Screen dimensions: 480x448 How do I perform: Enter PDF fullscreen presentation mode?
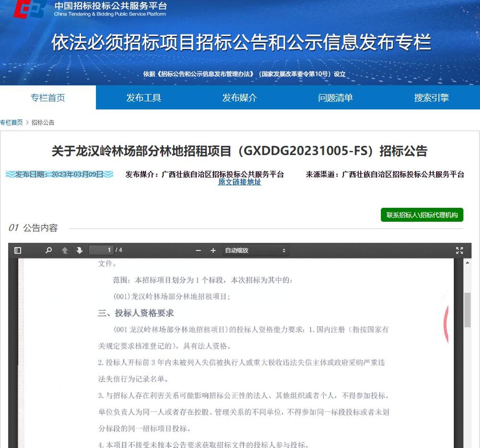click(459, 251)
